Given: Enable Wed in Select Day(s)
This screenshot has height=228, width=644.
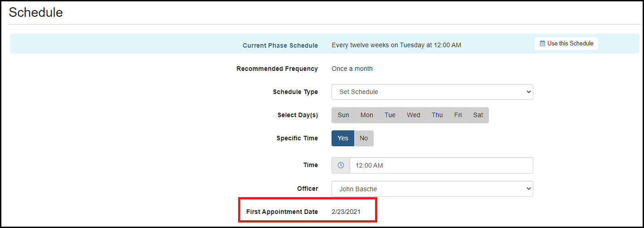Looking at the screenshot, I should tap(413, 115).
